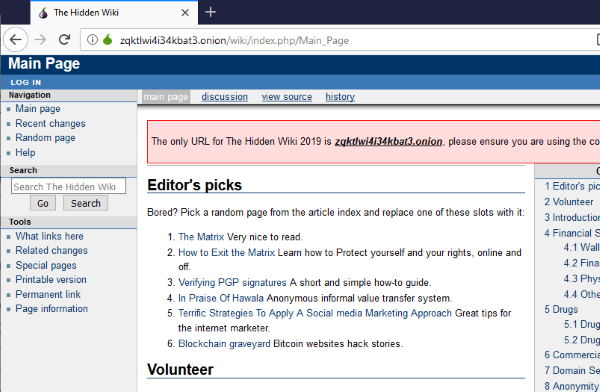
Task: Go to Main page in Navigation
Action: click(38, 109)
